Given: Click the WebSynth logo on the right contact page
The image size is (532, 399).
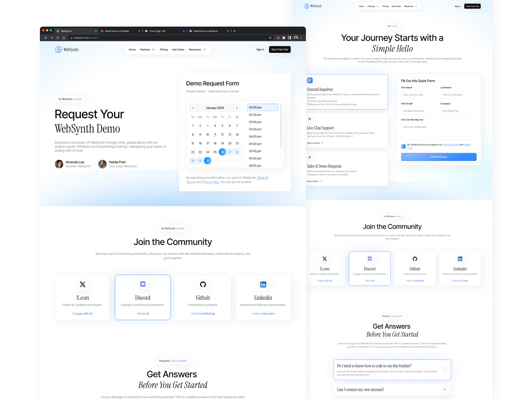Looking at the screenshot, I should pos(313,6).
